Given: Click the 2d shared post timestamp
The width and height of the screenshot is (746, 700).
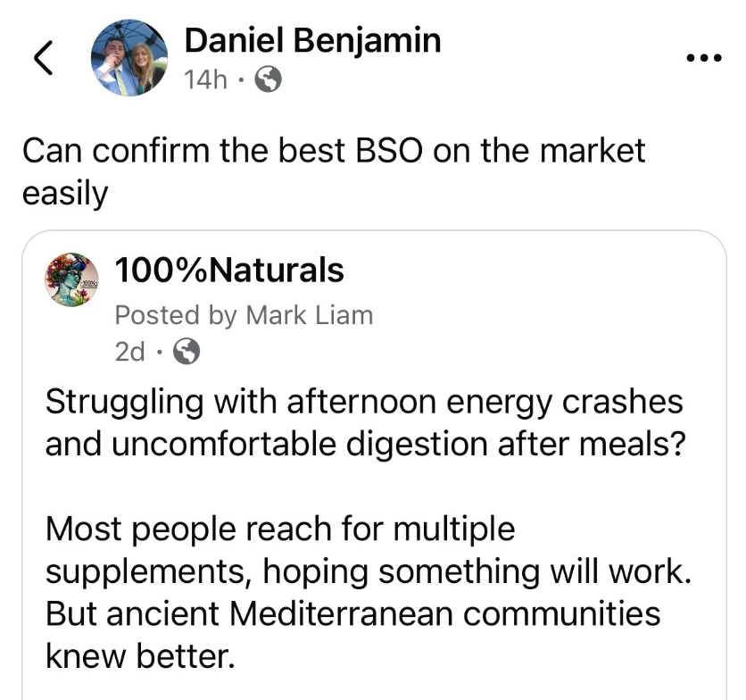Looking at the screenshot, I should (129, 352).
